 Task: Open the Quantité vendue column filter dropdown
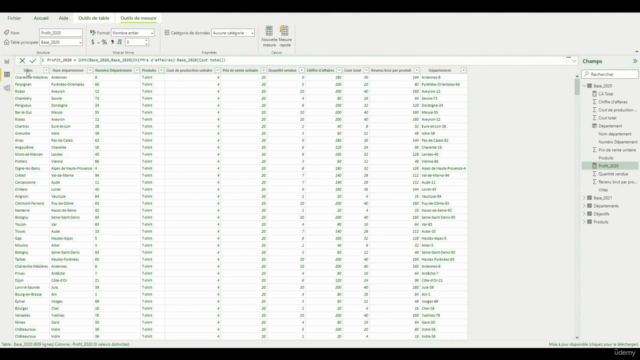[x=301, y=70]
